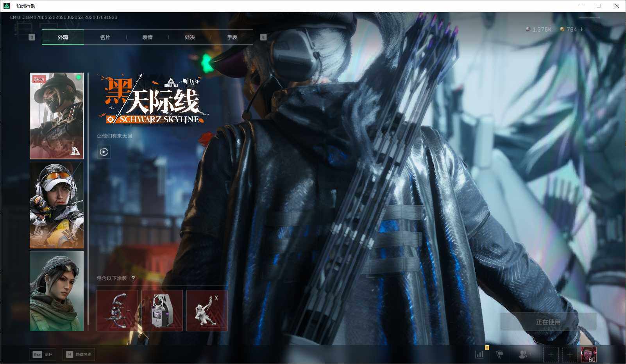The image size is (626, 364).
Task: Click the Esc 返回 back button
Action: pos(43,354)
